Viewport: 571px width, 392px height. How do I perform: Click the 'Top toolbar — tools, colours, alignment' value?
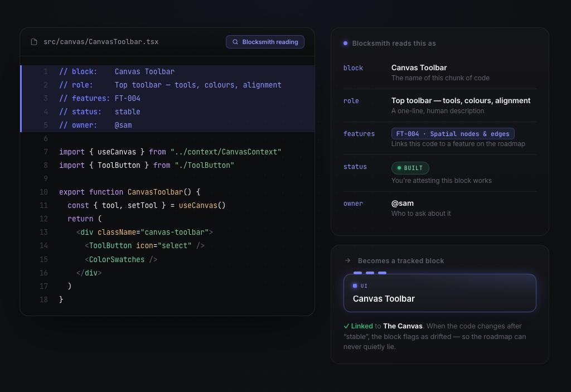point(461,100)
